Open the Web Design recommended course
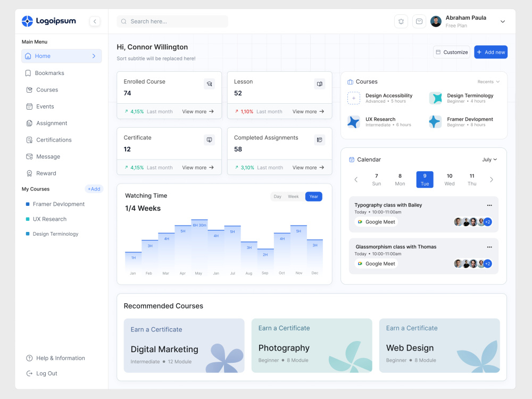 tap(439, 345)
